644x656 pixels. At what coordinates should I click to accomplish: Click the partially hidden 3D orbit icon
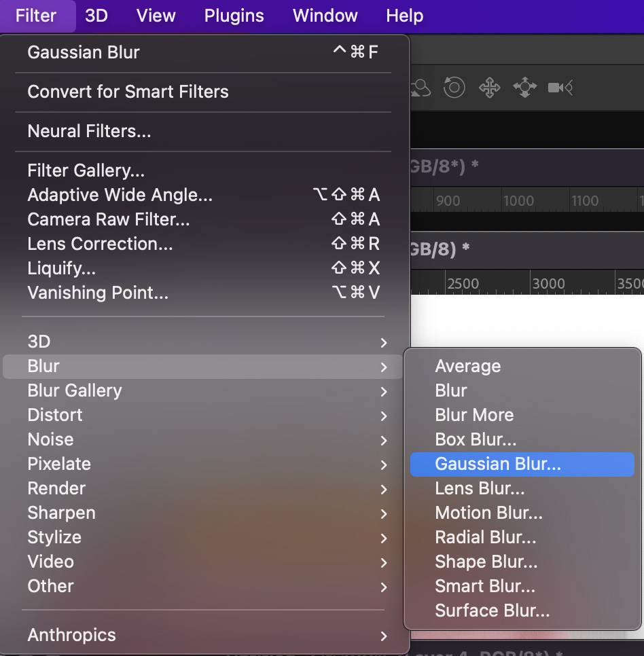[421, 88]
